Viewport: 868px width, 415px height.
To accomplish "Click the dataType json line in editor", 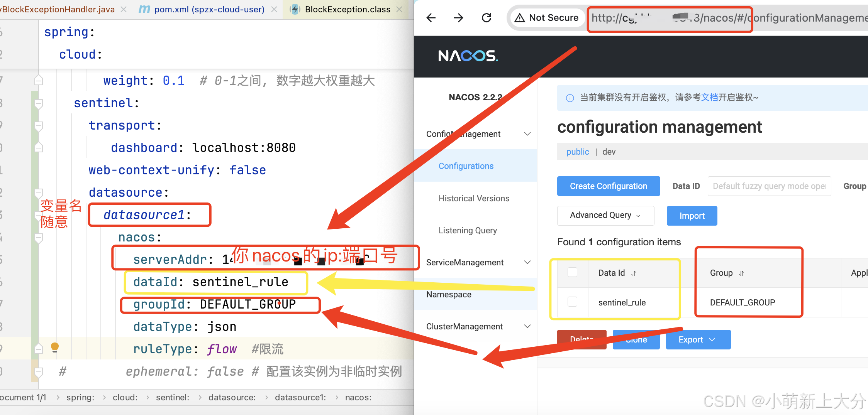I will pyautogui.click(x=185, y=327).
